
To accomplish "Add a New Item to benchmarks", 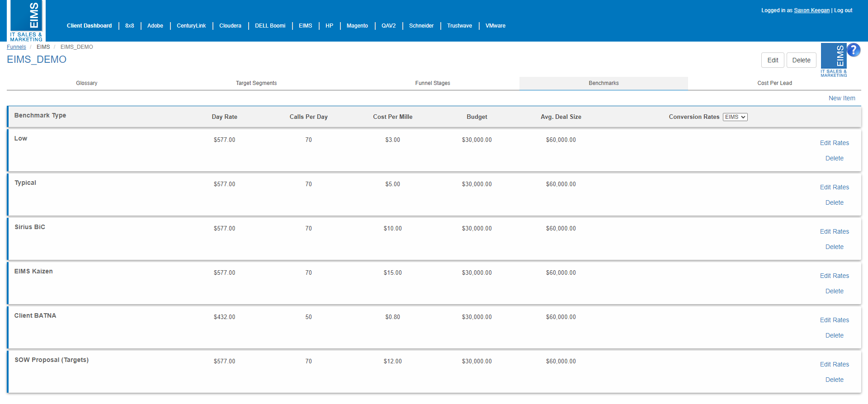I will [x=842, y=98].
